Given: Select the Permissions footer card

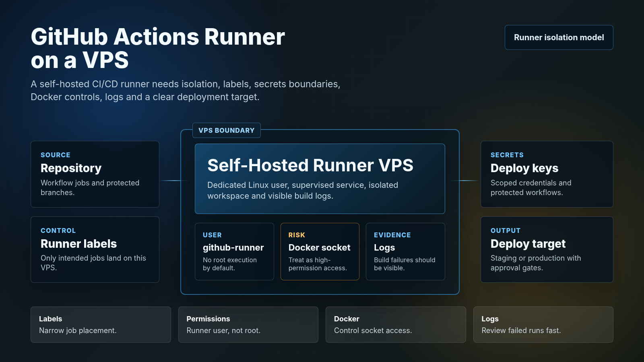Looking at the screenshot, I should tap(248, 325).
